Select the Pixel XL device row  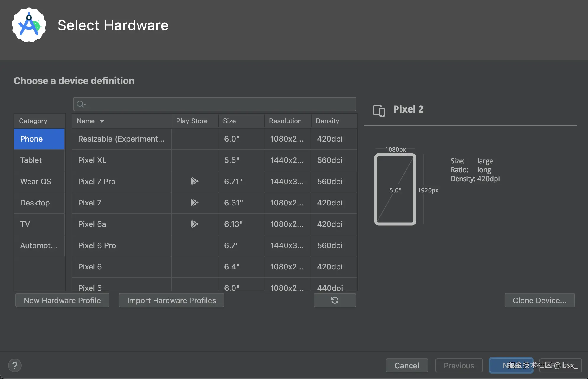[x=121, y=160]
